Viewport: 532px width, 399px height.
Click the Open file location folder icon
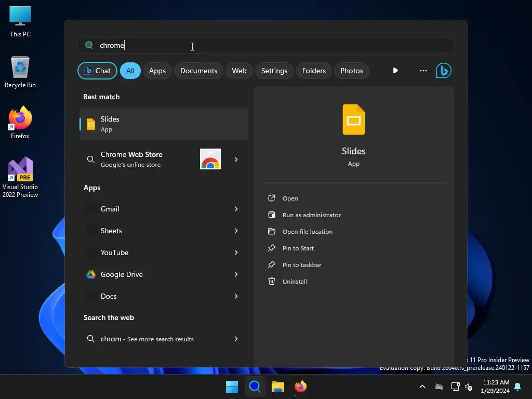[x=271, y=231]
